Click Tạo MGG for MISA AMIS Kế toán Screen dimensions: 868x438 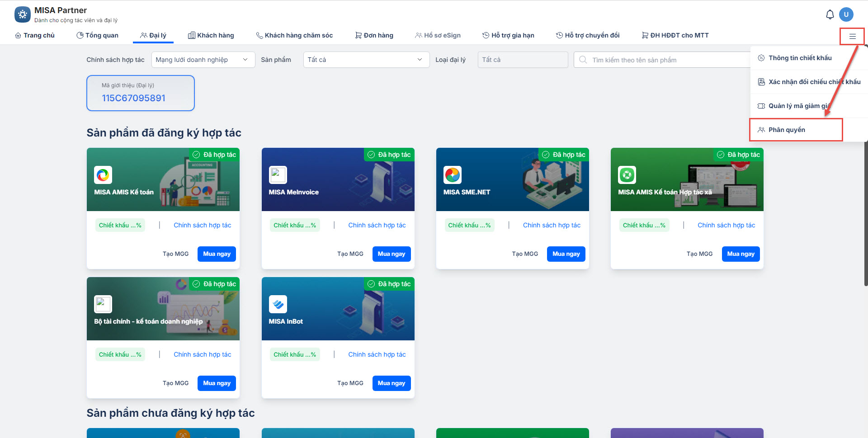point(175,254)
